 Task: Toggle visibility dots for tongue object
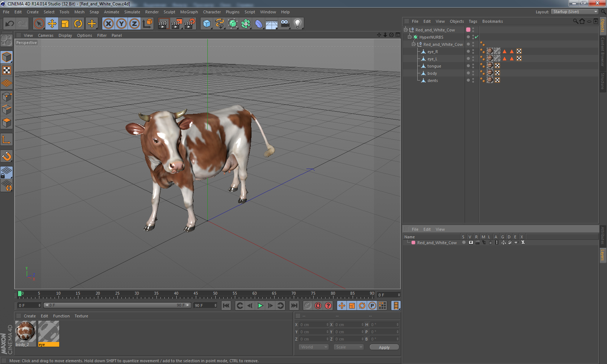pos(473,66)
